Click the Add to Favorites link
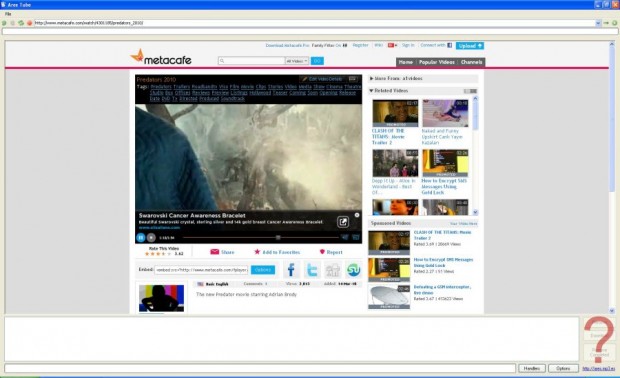 tap(281, 252)
